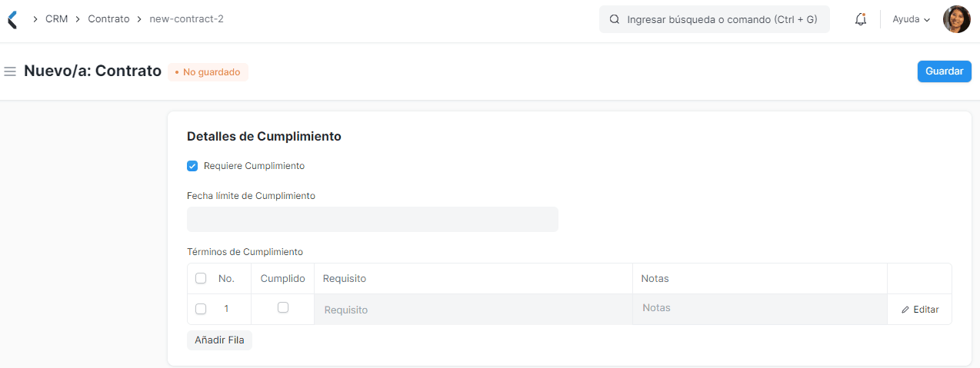Open the app home logo icon

coord(12,19)
